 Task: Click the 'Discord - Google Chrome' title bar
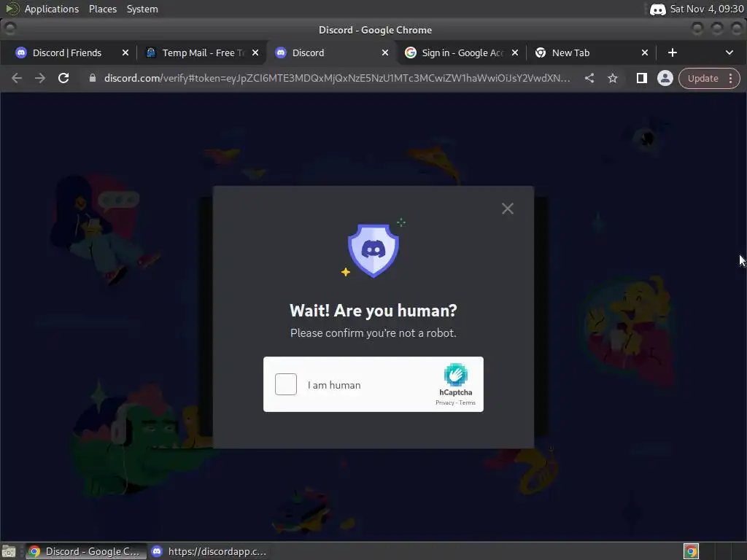(x=375, y=30)
